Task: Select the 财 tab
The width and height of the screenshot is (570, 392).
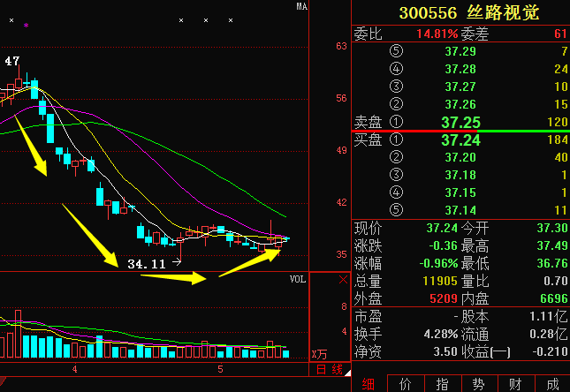Action: coord(516,384)
